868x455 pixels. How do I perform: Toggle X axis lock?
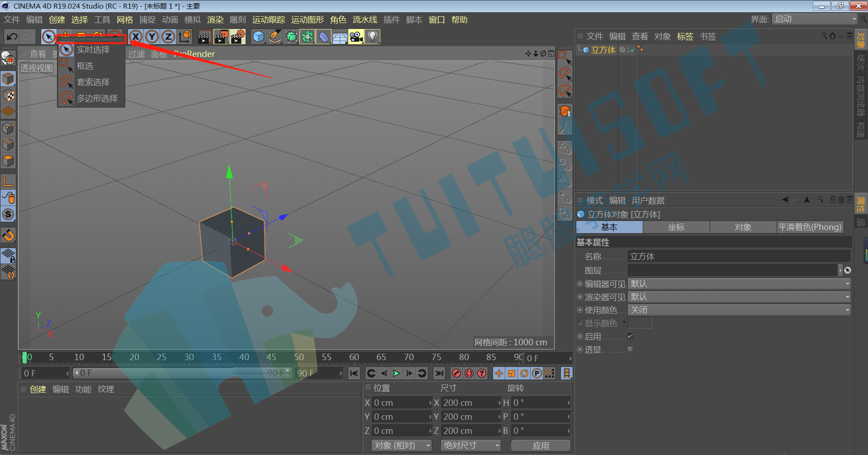click(135, 37)
